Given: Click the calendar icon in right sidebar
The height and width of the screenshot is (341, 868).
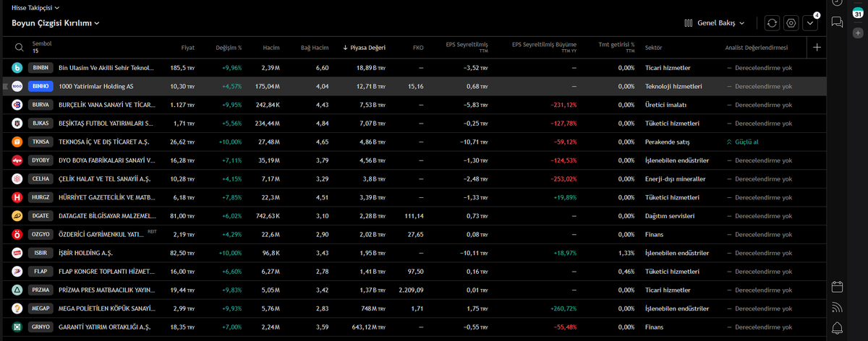Looking at the screenshot, I should [837, 286].
